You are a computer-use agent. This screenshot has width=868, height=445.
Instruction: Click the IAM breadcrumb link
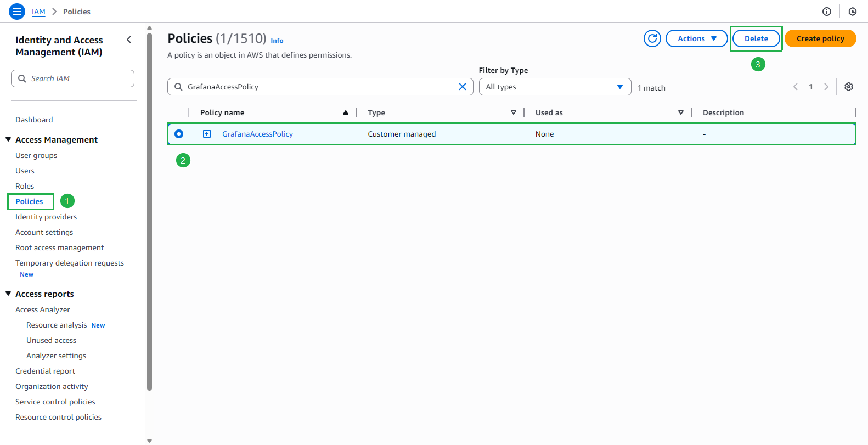pyautogui.click(x=38, y=12)
